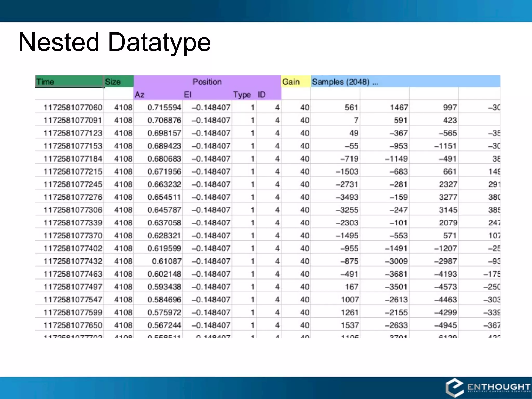
Task: Click time cell 1172581077370
Action: (73, 235)
